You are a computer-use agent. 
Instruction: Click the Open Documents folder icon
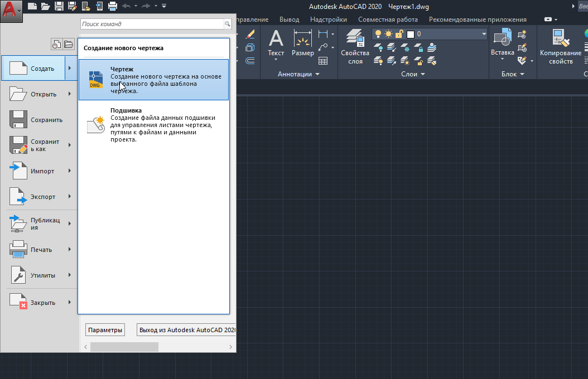pos(69,44)
